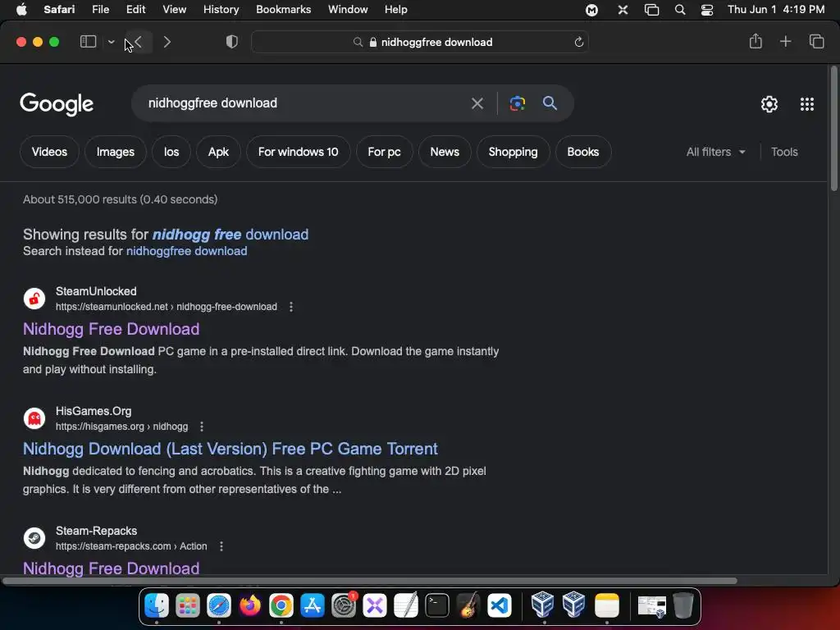This screenshot has height=630, width=840.
Task: Open Control Center in menu bar
Action: pyautogui.click(x=707, y=10)
